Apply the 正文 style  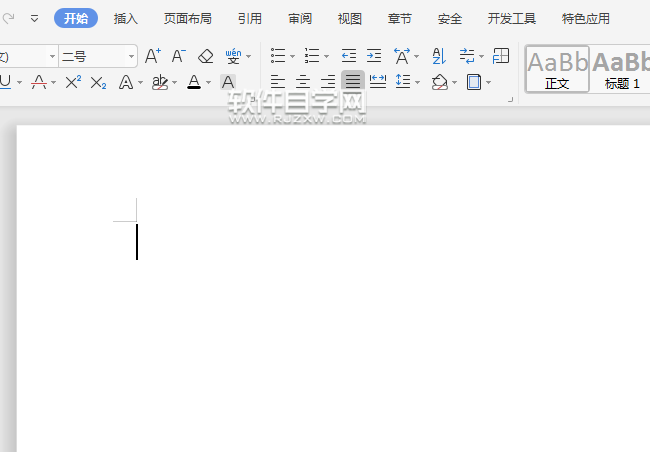557,69
